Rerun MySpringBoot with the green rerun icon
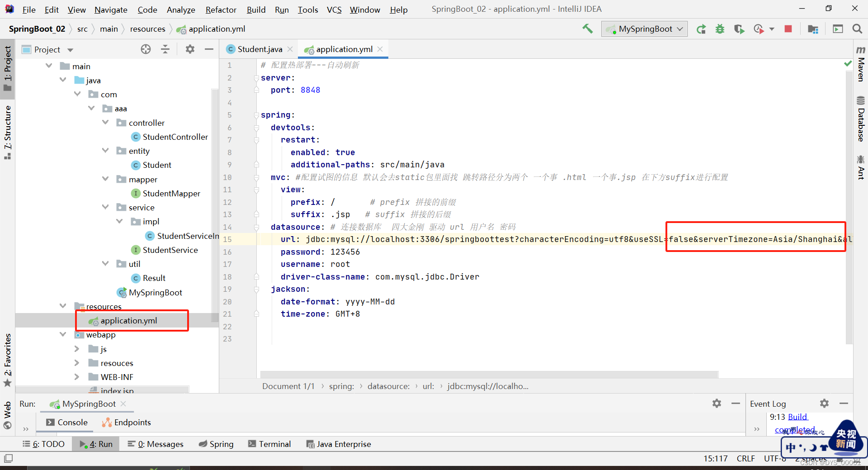 (701, 29)
